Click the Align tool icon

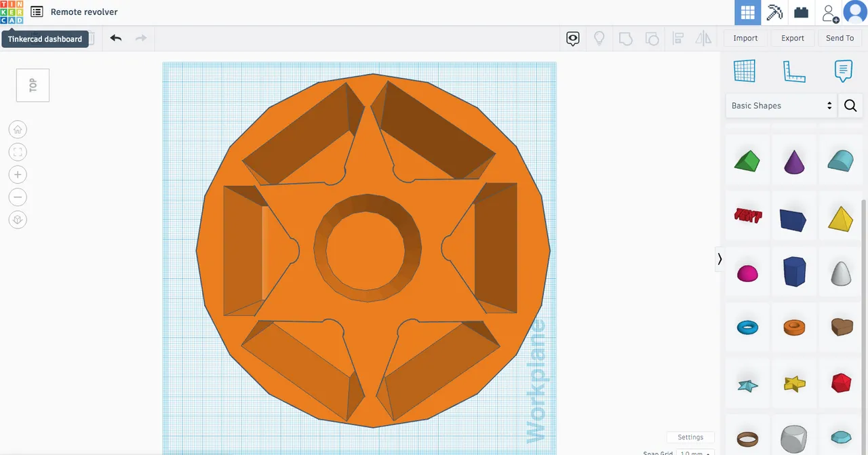pyautogui.click(x=677, y=39)
